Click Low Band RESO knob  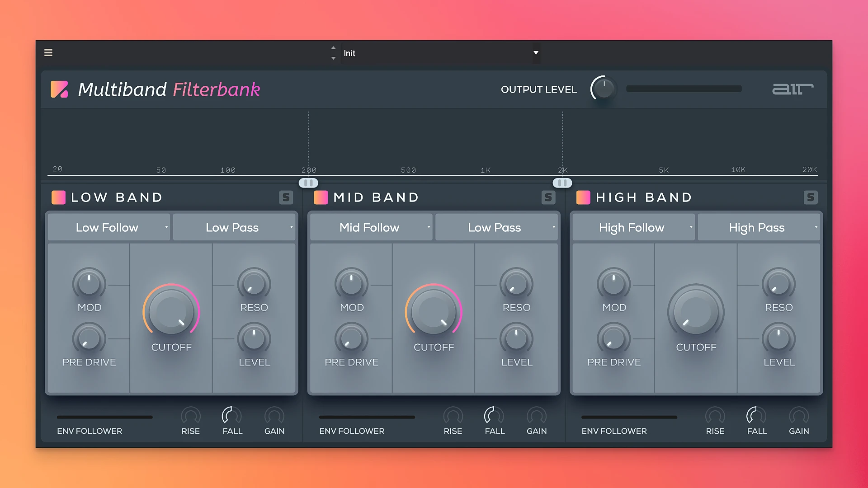pos(254,284)
